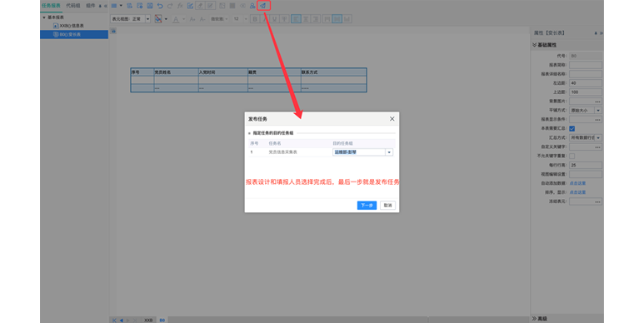Click the fx formula icon
The width and height of the screenshot is (644, 323).
coord(180,6)
